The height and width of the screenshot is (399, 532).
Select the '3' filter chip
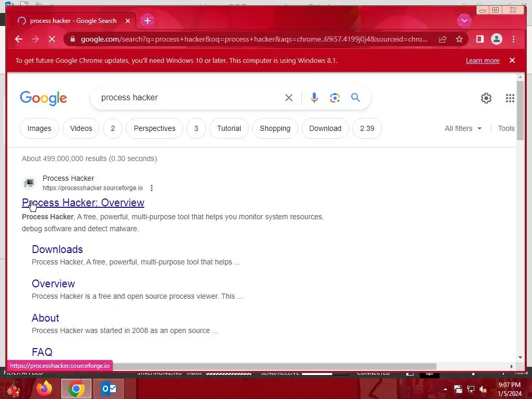tap(196, 129)
